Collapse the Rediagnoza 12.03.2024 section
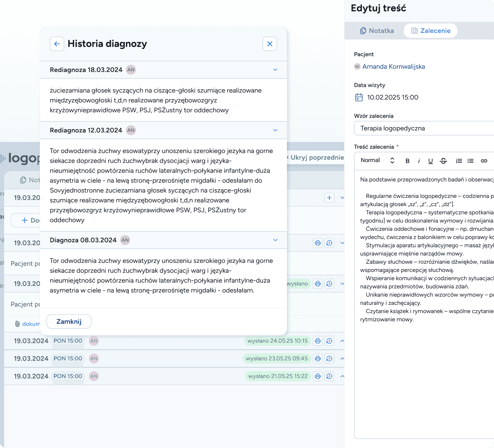Image resolution: width=494 pixels, height=448 pixels. point(275,130)
